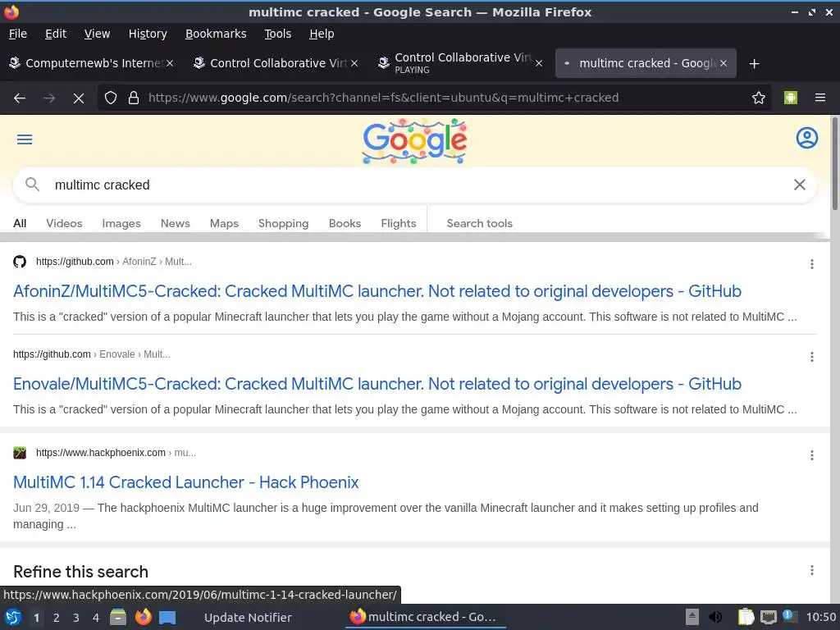Stop loading the page
The width and height of the screenshot is (840, 630).
tap(79, 98)
